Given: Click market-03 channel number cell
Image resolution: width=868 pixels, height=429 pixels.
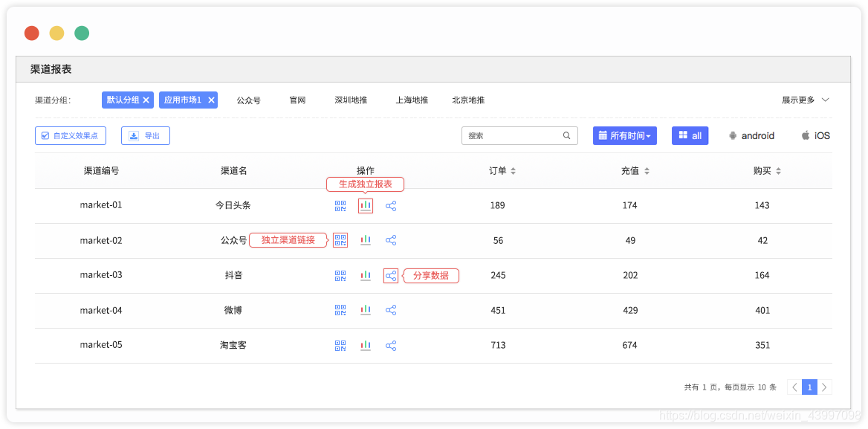Looking at the screenshot, I should tap(101, 275).
